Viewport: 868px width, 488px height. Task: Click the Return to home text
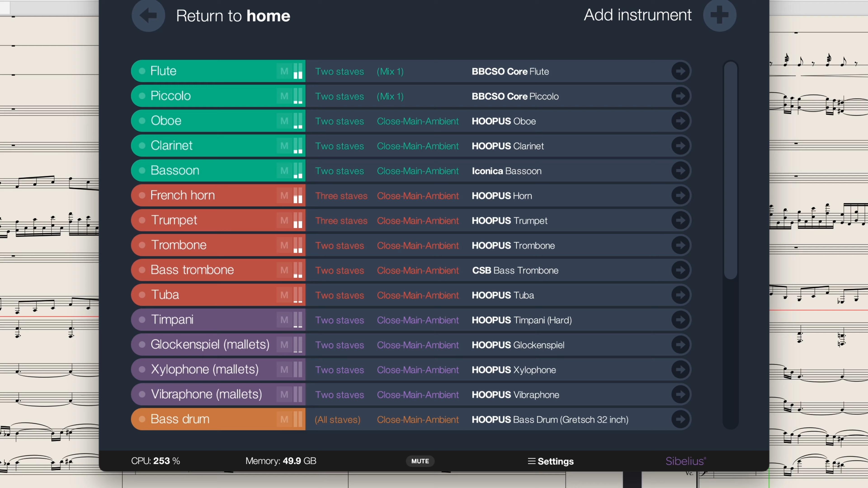click(x=233, y=16)
